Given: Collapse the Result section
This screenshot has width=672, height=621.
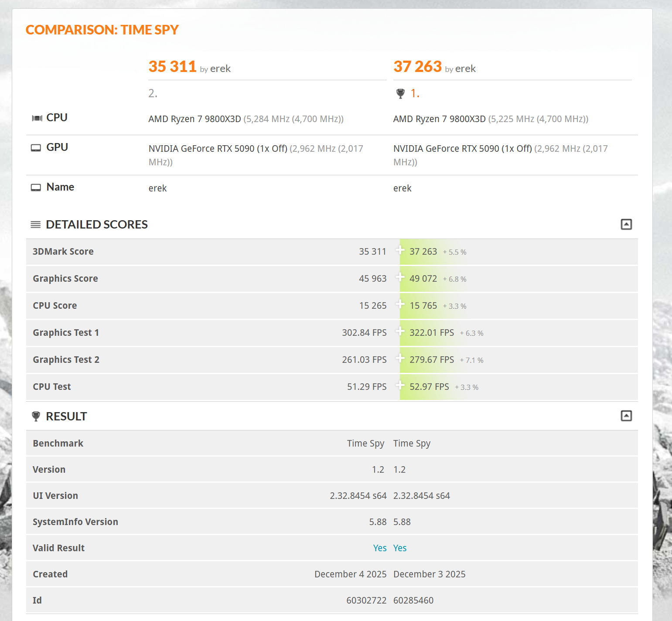Looking at the screenshot, I should [x=626, y=416].
